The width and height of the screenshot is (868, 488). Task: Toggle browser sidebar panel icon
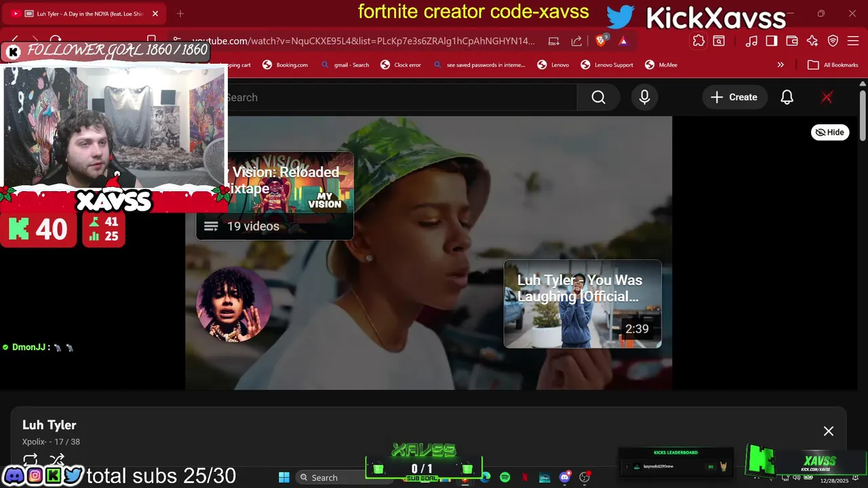coord(772,41)
